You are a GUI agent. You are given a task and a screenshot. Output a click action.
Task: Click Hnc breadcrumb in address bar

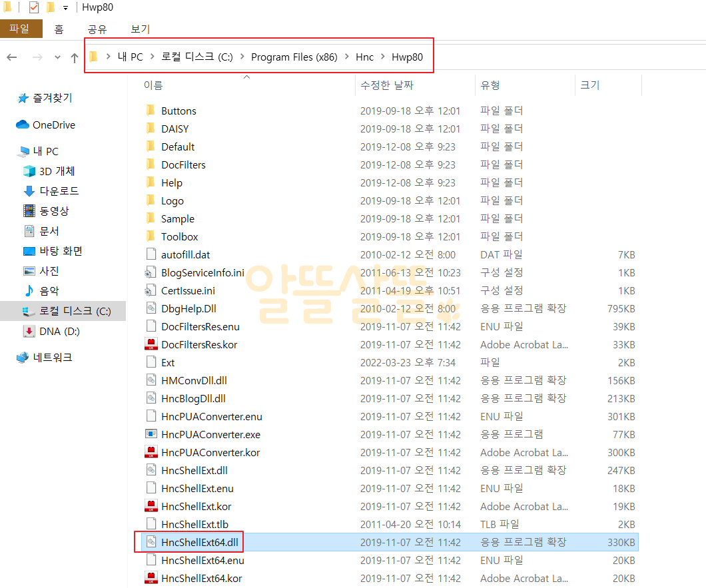[x=364, y=57]
